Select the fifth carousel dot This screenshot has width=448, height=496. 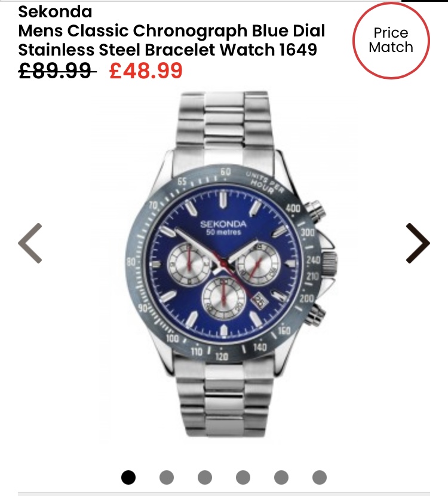(281, 477)
